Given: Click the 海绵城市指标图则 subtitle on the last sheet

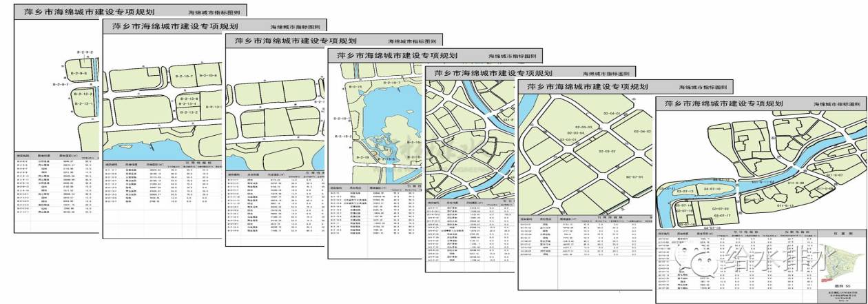Looking at the screenshot, I should pos(837,105).
